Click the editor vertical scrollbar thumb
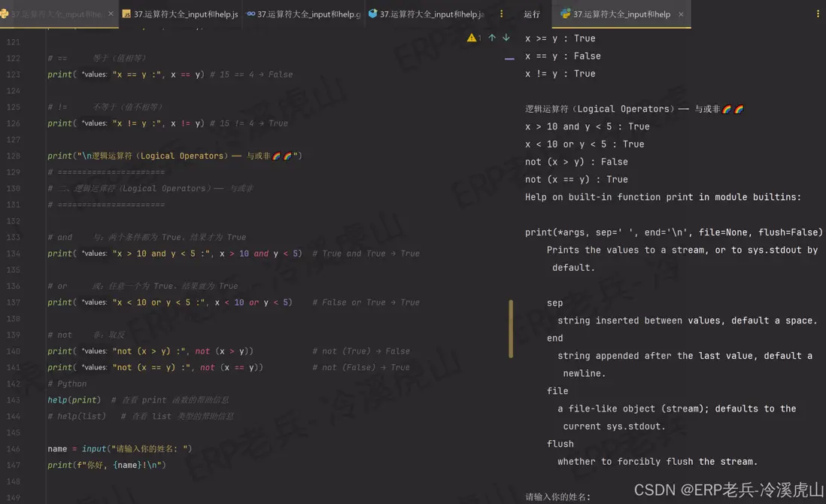This screenshot has height=504, width=826. [x=511, y=329]
